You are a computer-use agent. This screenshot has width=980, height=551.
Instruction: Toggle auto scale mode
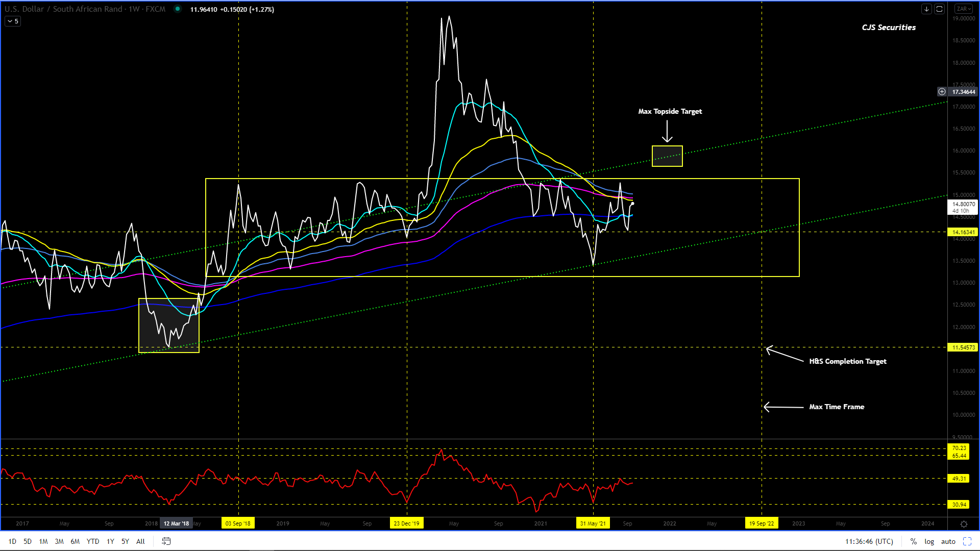948,541
